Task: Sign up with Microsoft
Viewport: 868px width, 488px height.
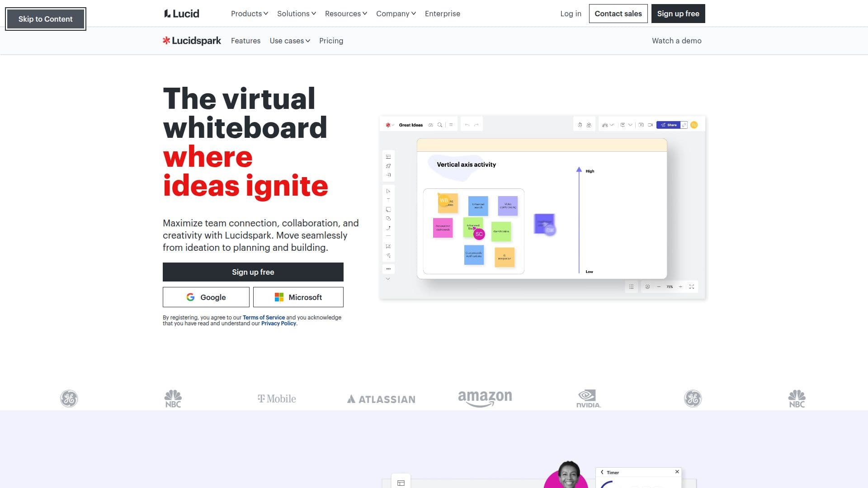Action: tap(298, 297)
